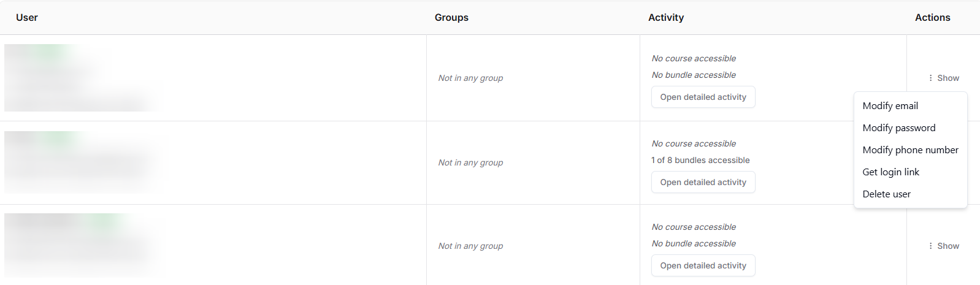Expand the third row's Show actions menu

point(943,246)
